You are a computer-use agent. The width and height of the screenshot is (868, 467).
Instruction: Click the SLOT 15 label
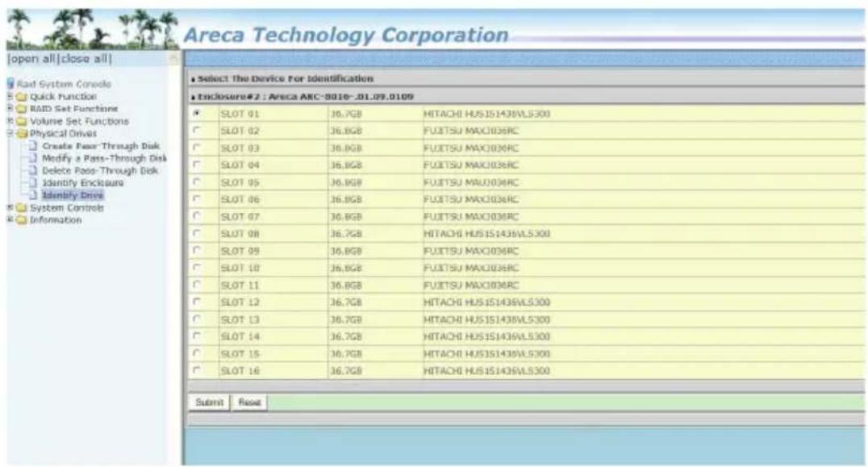(x=240, y=353)
